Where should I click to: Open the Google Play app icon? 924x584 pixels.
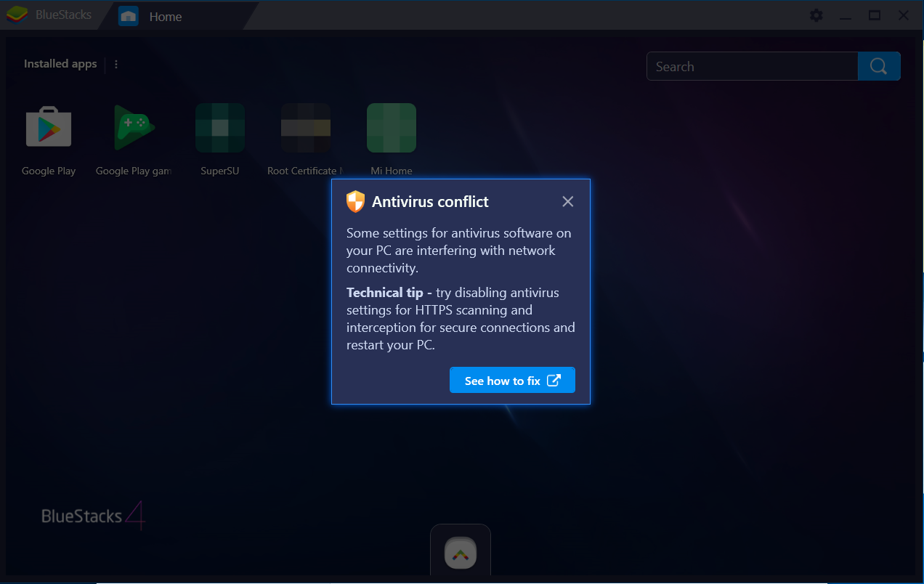point(49,128)
